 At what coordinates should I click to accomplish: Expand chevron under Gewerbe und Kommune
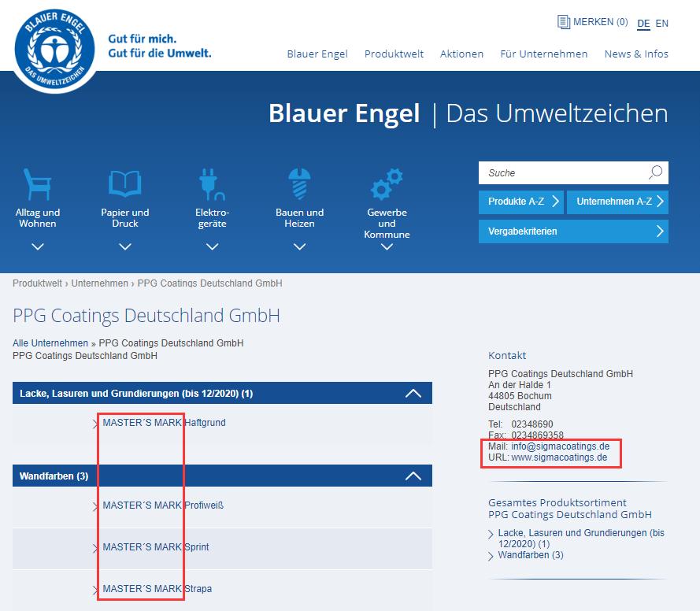[387, 246]
